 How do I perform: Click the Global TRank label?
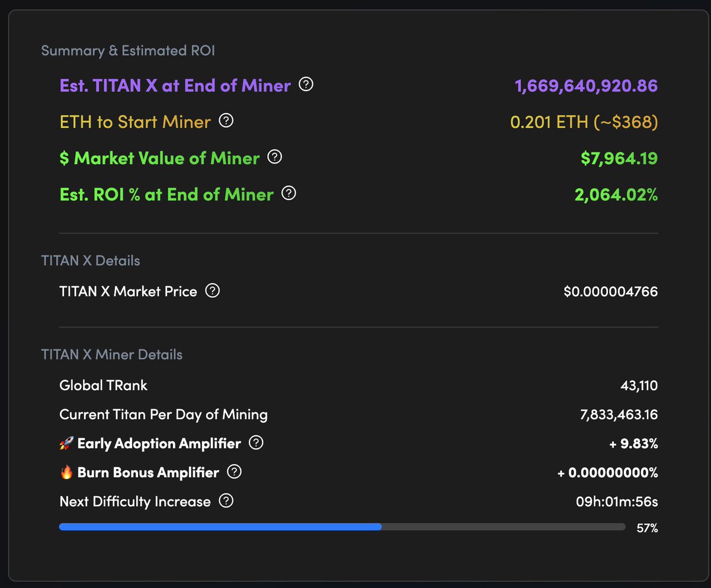pos(103,385)
